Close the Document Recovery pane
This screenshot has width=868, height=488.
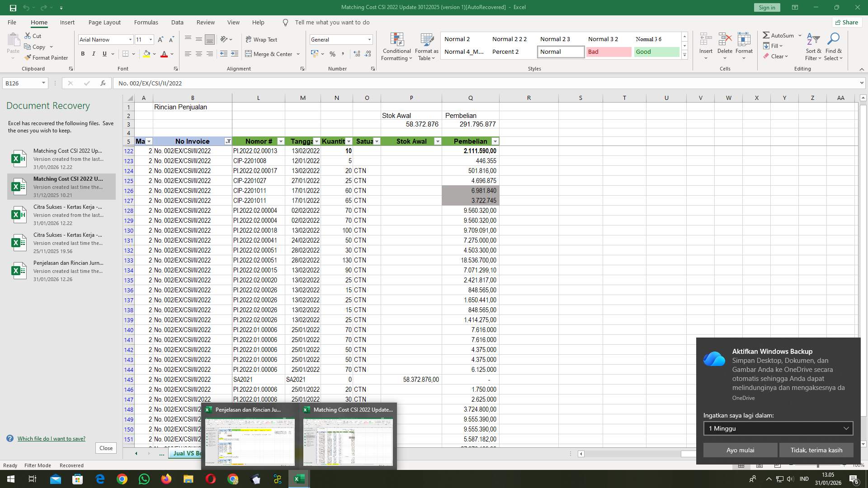pos(106,448)
